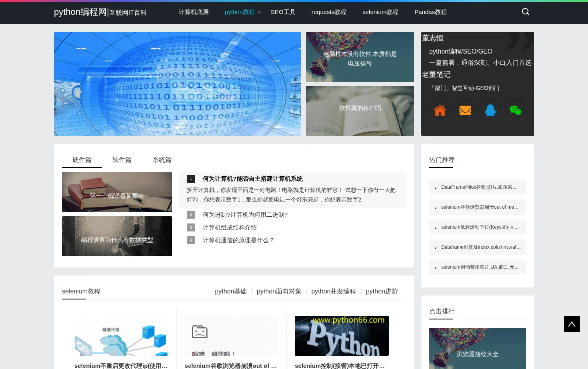
Task: Open the python教程 menu item
Action: (240, 12)
